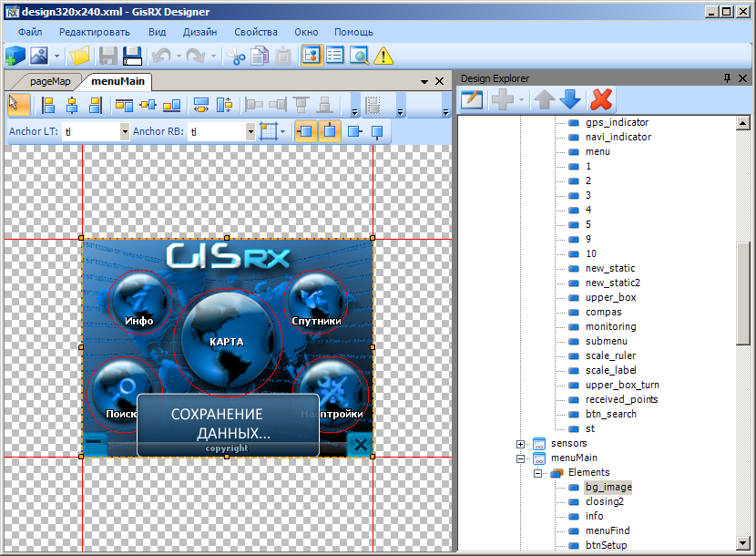Open the grid snap dropdown arrow
The height and width of the screenshot is (556, 756).
click(283, 131)
